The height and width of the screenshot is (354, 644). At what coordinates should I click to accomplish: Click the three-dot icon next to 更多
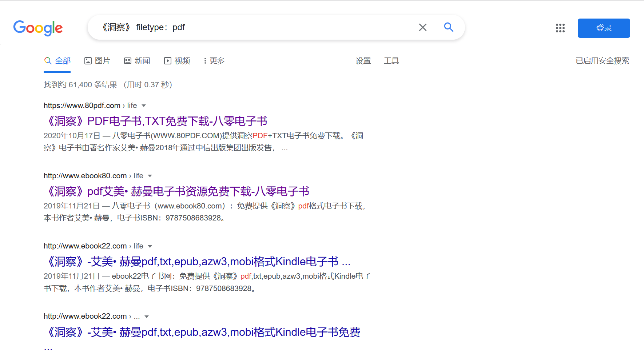(x=205, y=60)
